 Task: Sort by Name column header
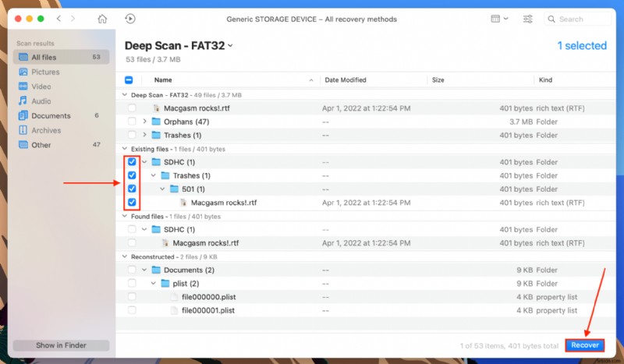163,80
